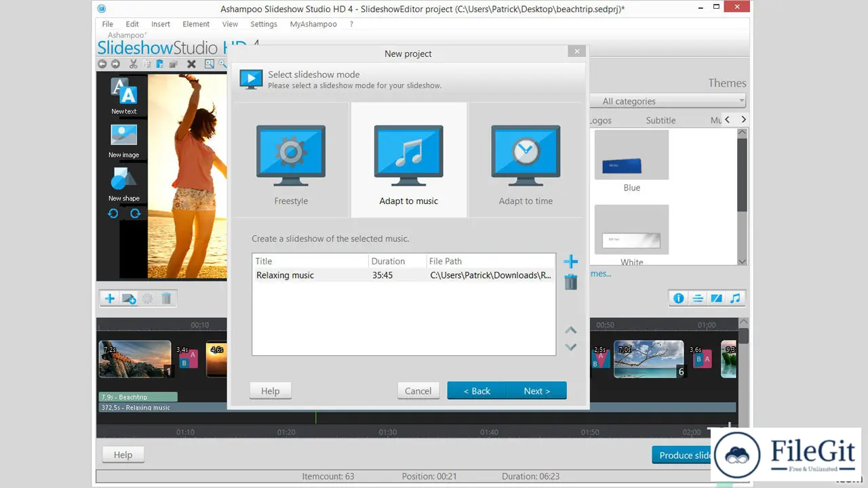Add a music file with the plus icon in the dialog
Screen dimensions: 868x488
(x=571, y=262)
